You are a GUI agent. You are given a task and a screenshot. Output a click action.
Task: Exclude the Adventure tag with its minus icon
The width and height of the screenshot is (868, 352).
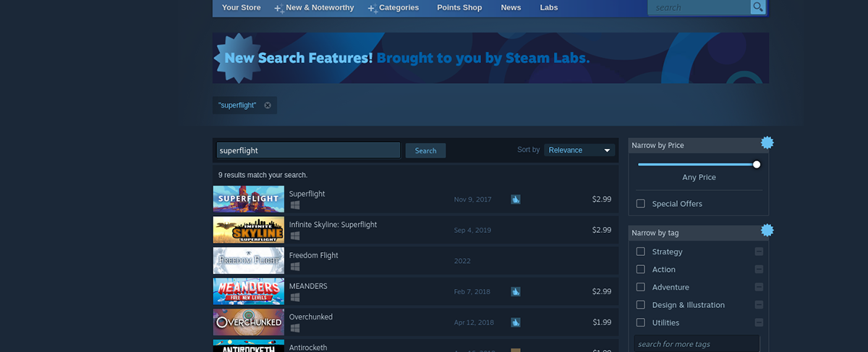tap(759, 287)
